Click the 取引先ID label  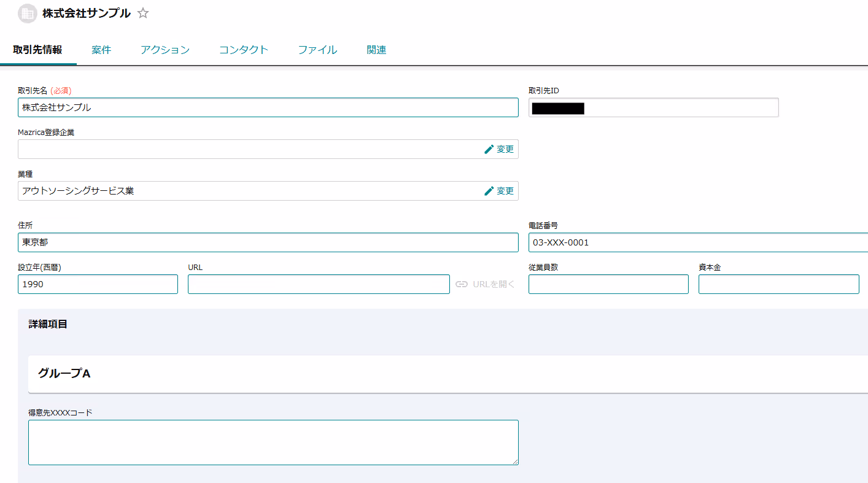click(x=544, y=90)
